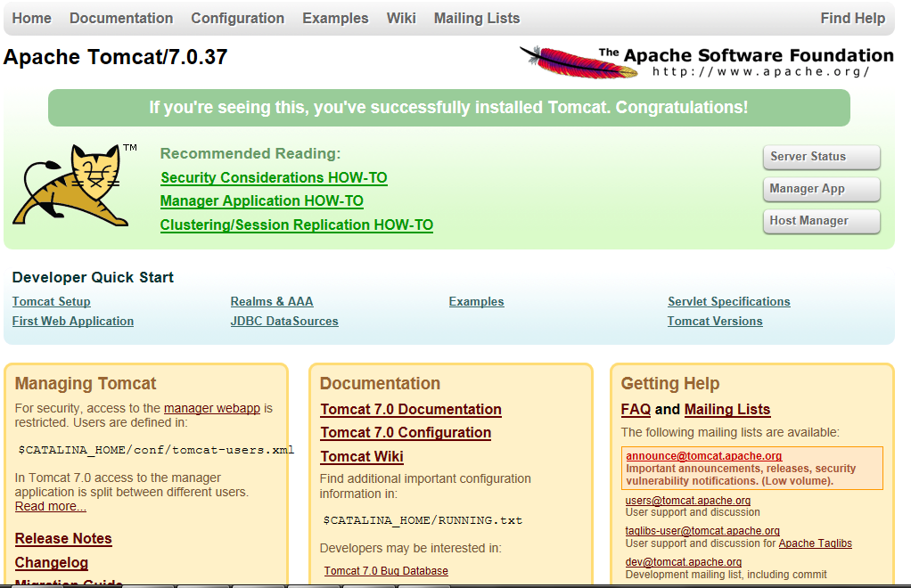Click the dev@tomcat.apache.org link

(x=683, y=562)
